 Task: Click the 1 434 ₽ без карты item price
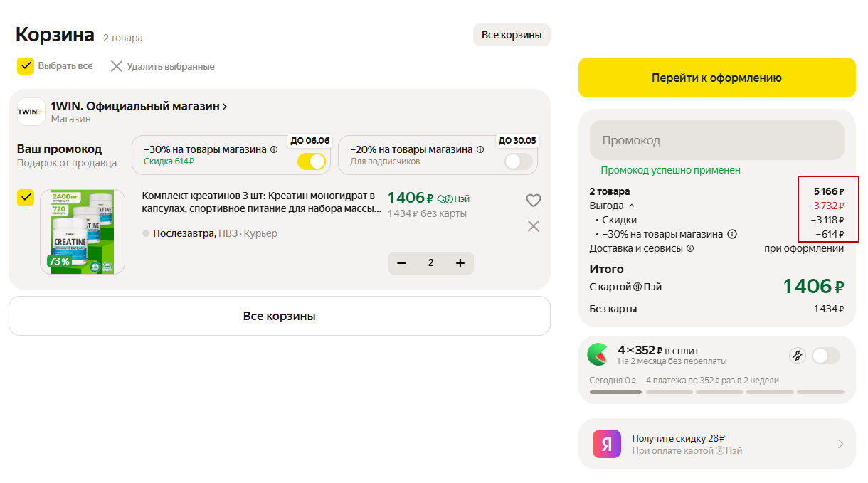tap(427, 213)
